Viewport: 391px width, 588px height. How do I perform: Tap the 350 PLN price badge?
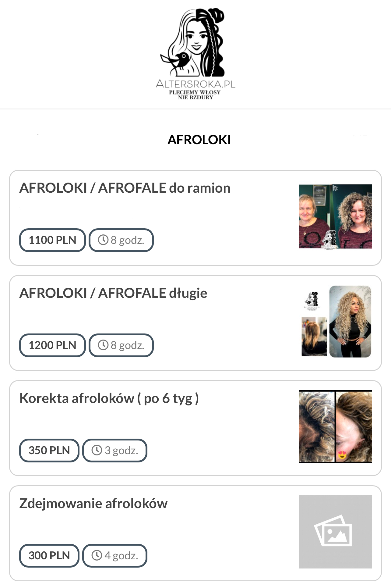[49, 451]
